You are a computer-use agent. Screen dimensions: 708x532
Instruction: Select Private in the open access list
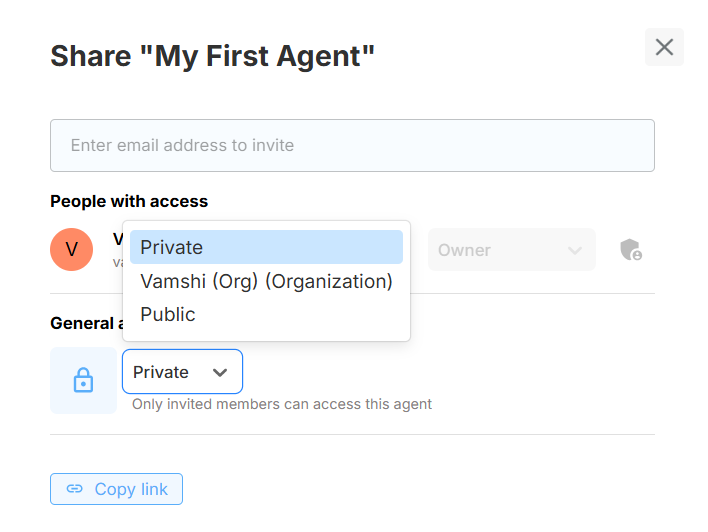[266, 247]
